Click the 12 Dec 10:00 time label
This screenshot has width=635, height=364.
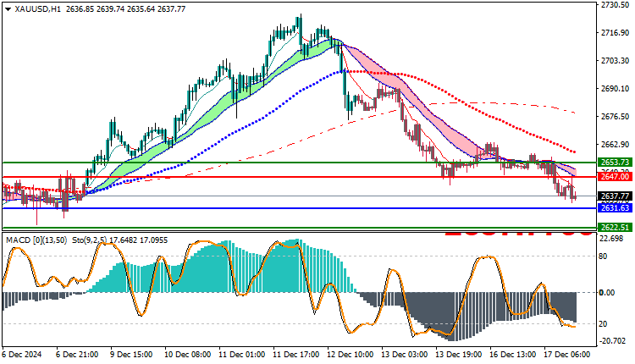click(351, 355)
